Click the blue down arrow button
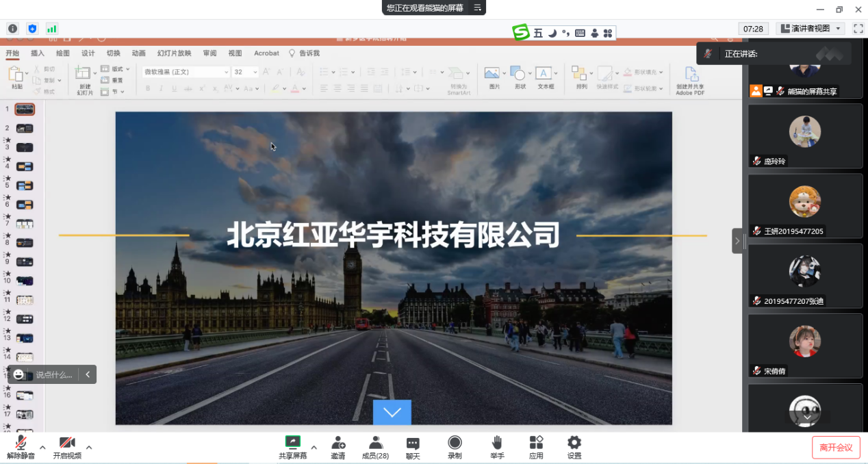 pos(392,412)
